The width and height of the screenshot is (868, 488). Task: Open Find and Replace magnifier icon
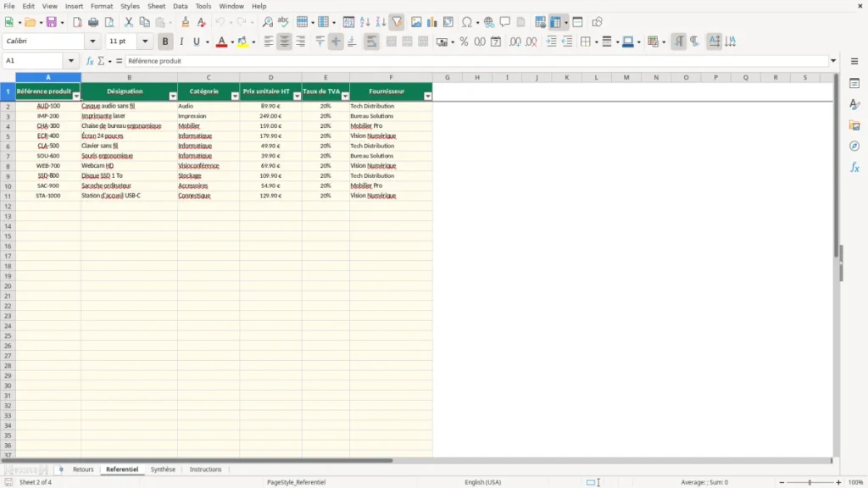tap(267, 22)
